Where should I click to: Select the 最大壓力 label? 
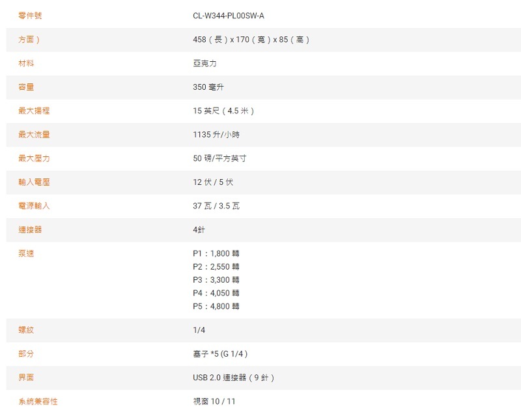(34, 158)
